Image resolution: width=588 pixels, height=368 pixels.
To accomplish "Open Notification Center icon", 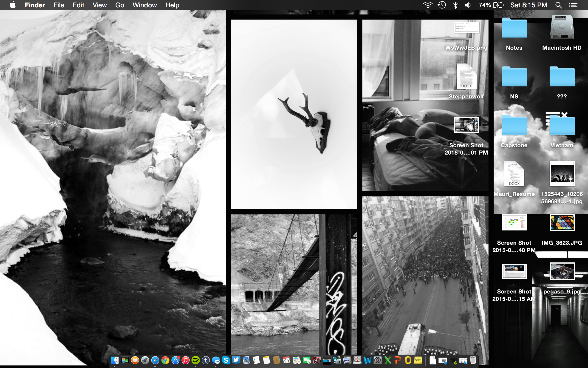I will (x=573, y=5).
